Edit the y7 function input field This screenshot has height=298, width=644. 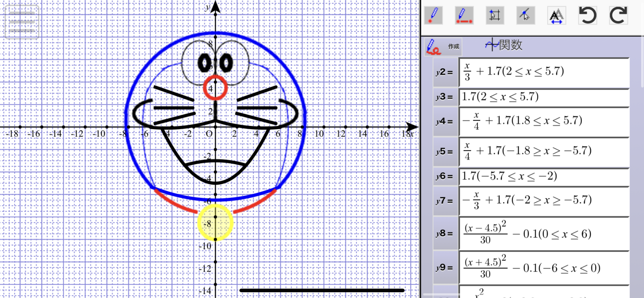pyautogui.click(x=544, y=201)
